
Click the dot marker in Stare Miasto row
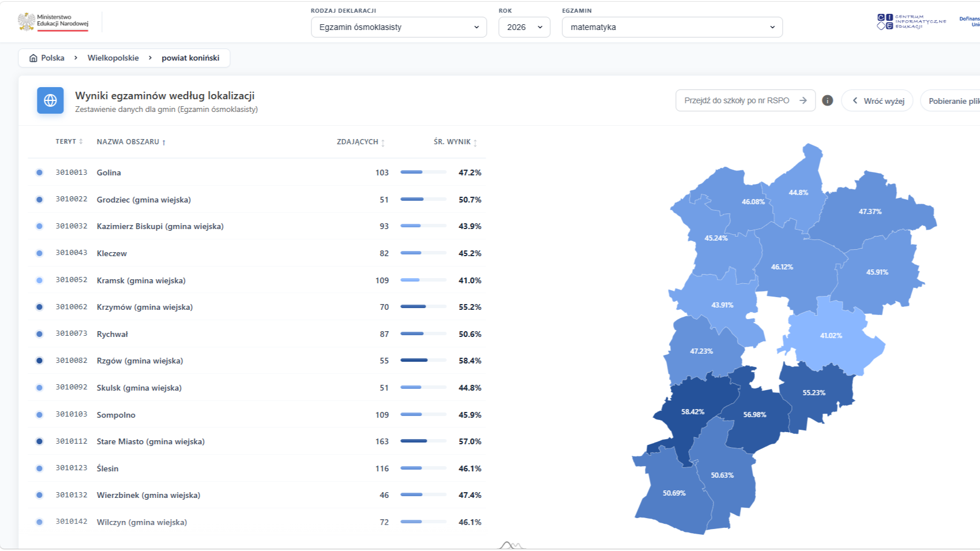pyautogui.click(x=39, y=441)
